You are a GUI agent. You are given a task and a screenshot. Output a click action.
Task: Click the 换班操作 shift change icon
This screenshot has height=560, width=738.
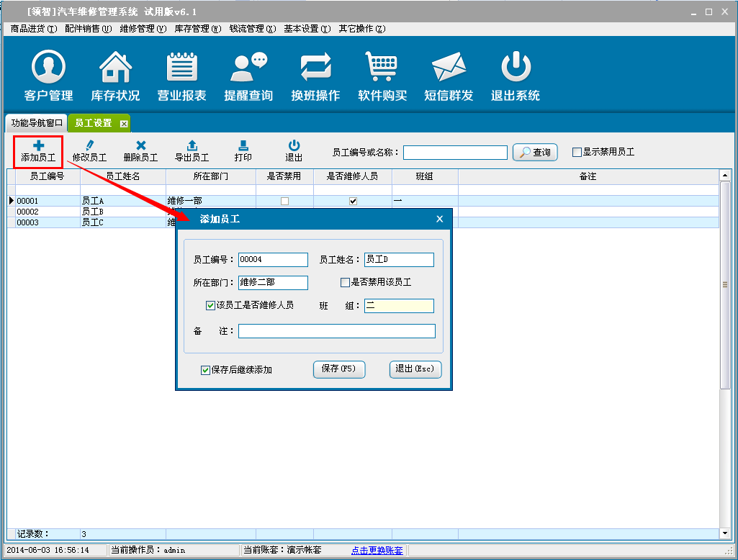[315, 76]
